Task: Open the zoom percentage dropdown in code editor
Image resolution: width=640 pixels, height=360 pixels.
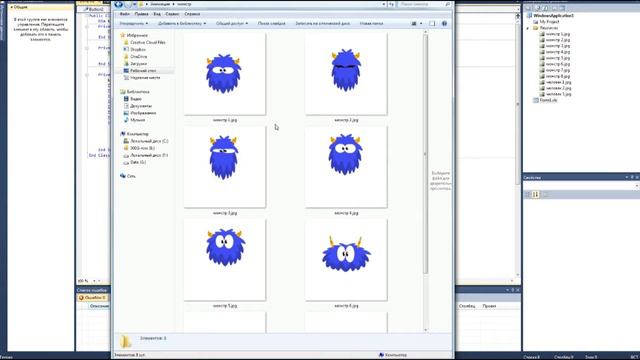Action: [94, 281]
